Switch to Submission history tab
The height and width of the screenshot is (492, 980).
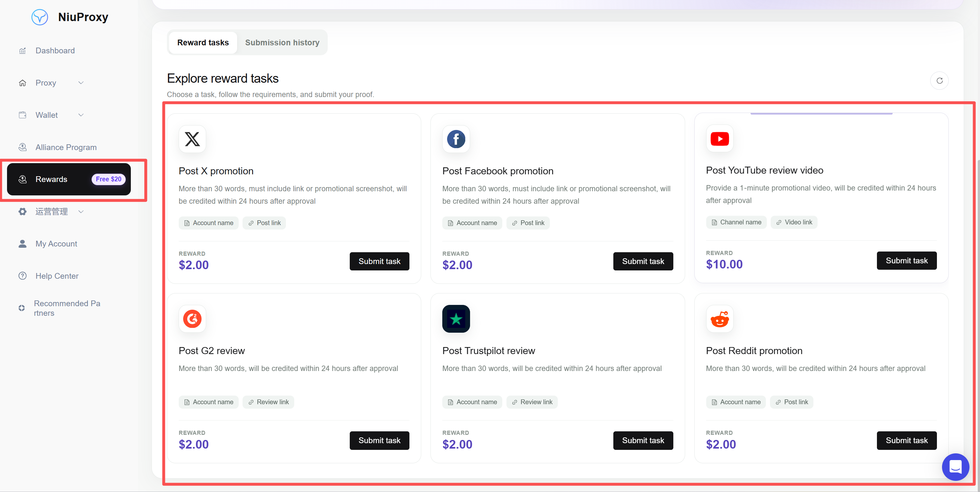282,42
